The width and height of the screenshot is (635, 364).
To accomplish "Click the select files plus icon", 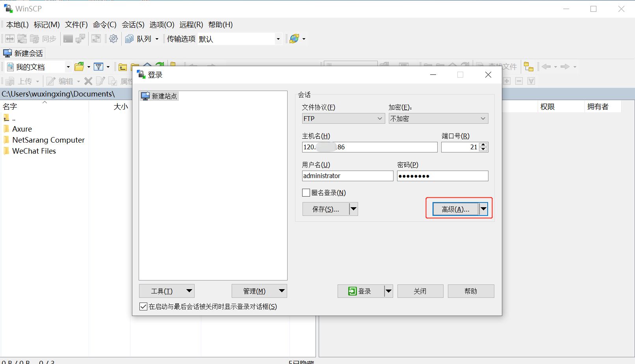I will pyautogui.click(x=507, y=81).
